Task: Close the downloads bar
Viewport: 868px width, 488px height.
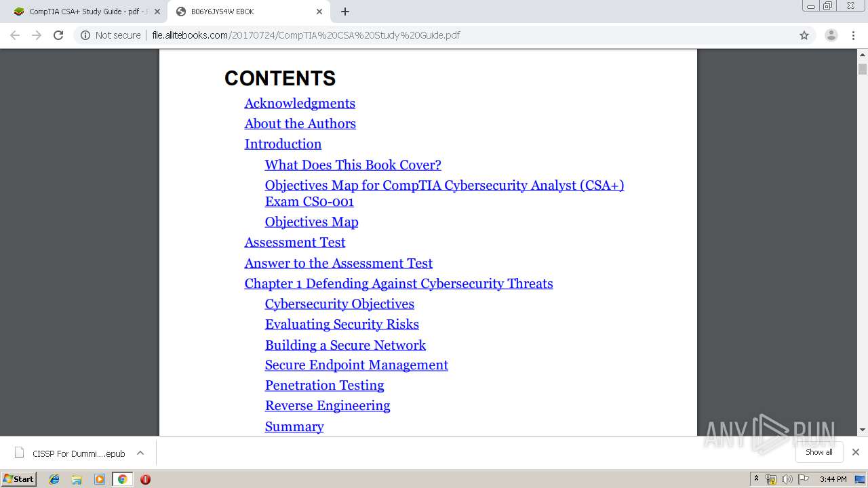Action: pyautogui.click(x=856, y=452)
